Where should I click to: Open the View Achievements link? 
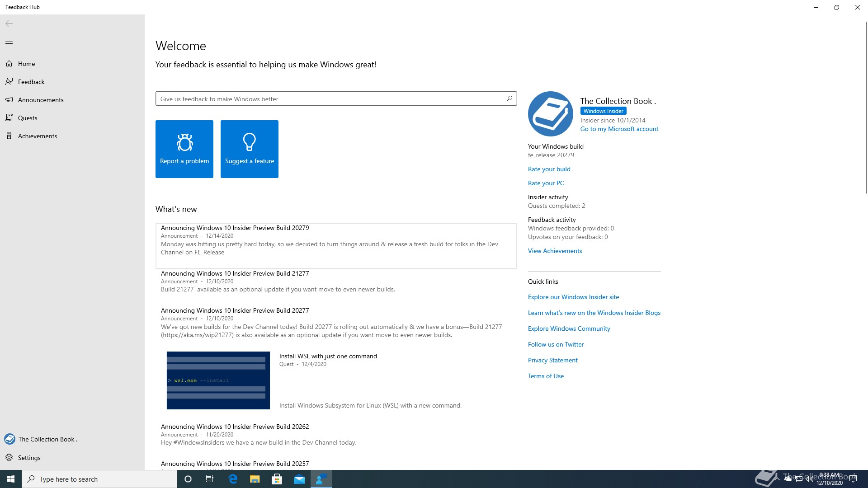tap(555, 251)
